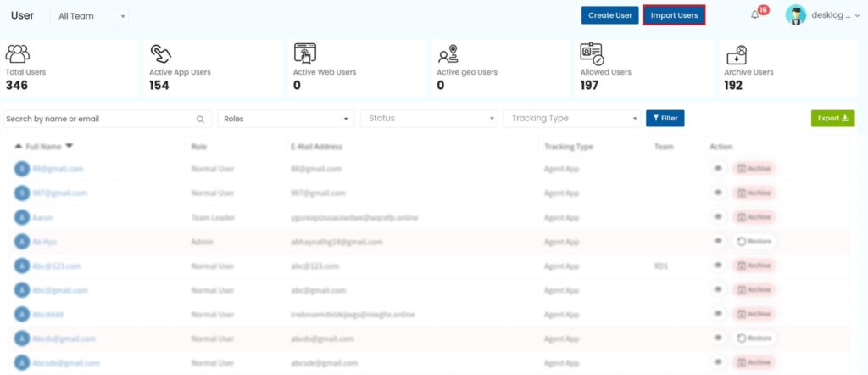This screenshot has height=375, width=868.
Task: Click the Active Web Users icon
Action: pos(305,54)
